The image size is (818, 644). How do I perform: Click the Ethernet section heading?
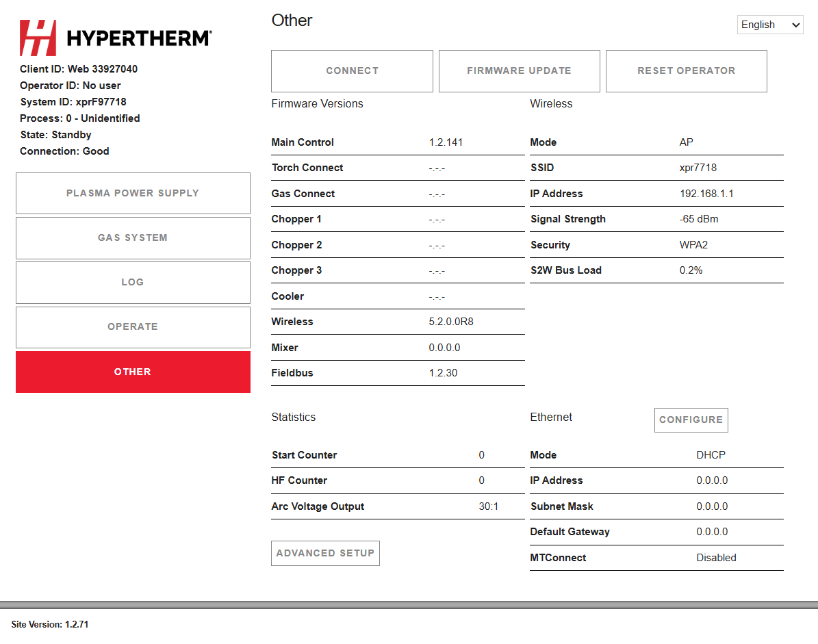(550, 417)
